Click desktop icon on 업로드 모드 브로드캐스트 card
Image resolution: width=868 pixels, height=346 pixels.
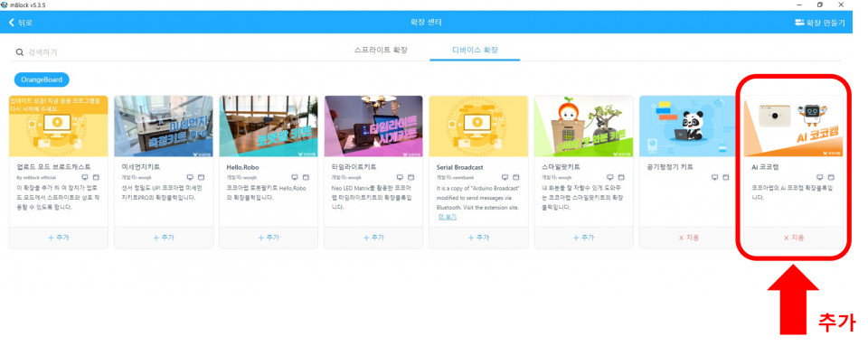[85, 177]
